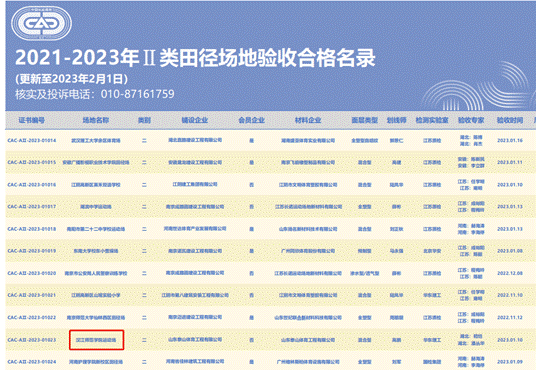Click the venue name in row 01019
536x370 pixels.
(x=96, y=251)
